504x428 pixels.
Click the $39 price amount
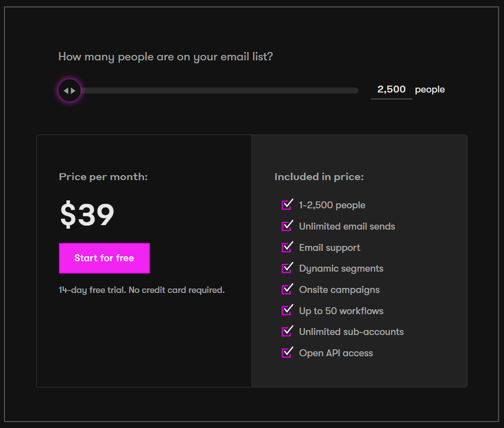point(87,215)
